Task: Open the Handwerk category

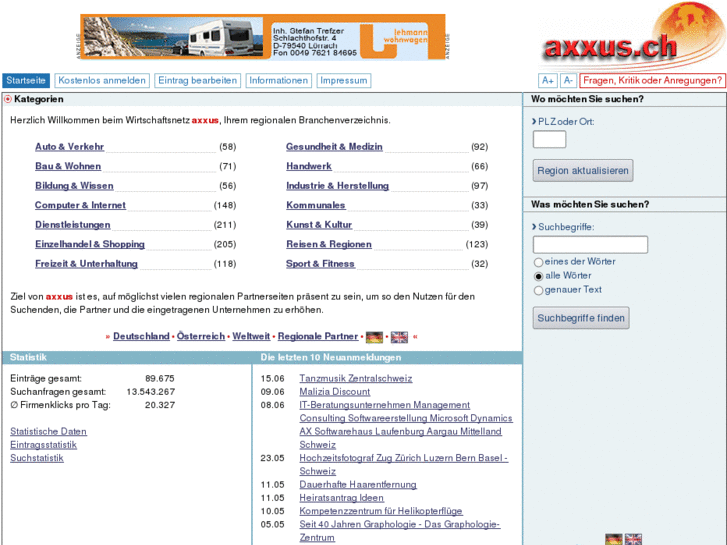Action: [x=309, y=166]
